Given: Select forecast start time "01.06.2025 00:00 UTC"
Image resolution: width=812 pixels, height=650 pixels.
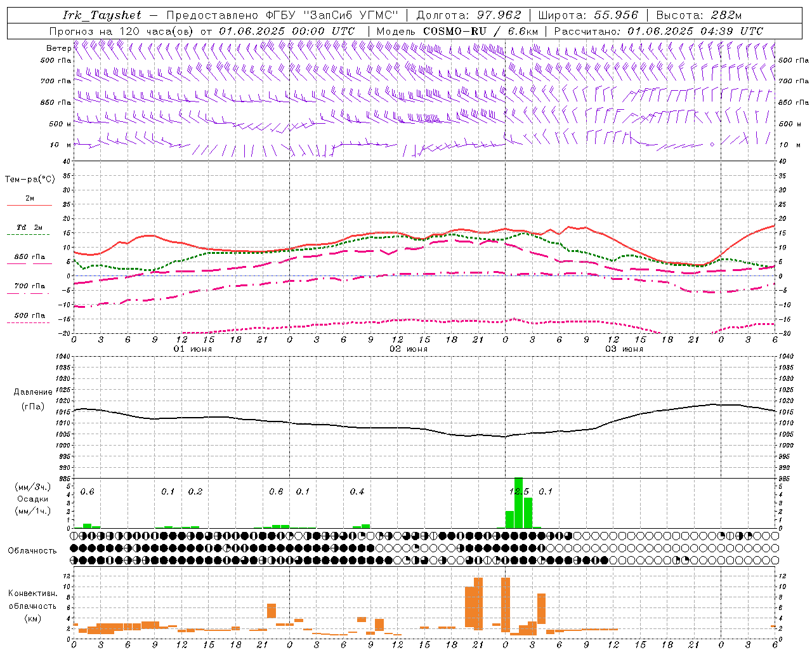Looking at the screenshot, I should (287, 31).
